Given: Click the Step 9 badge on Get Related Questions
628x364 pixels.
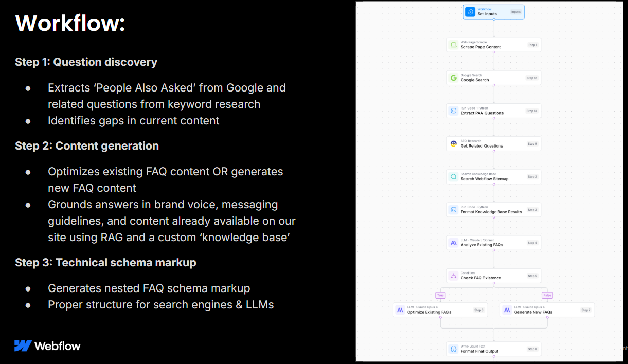Looking at the screenshot, I should [x=532, y=143].
